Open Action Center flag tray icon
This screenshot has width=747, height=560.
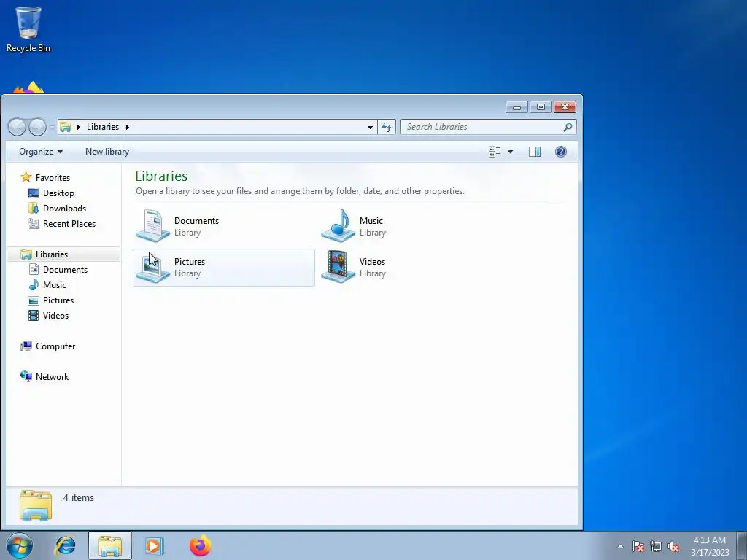[638, 546]
